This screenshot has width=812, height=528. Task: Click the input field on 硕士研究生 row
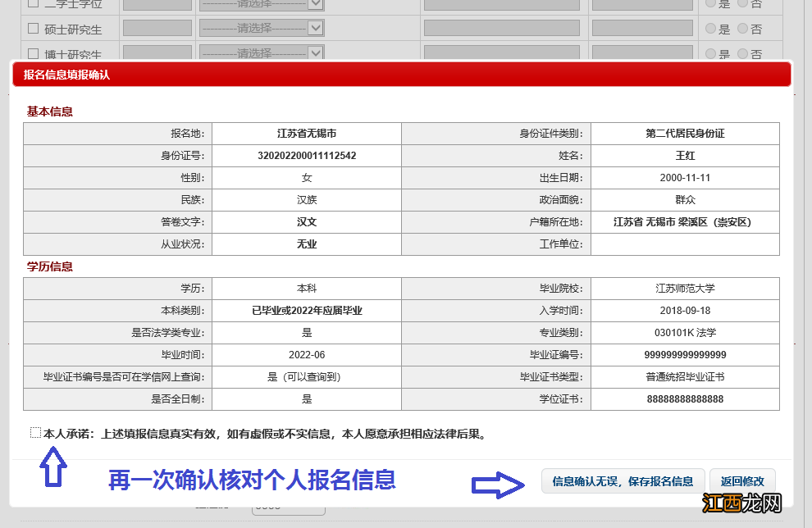click(x=156, y=27)
